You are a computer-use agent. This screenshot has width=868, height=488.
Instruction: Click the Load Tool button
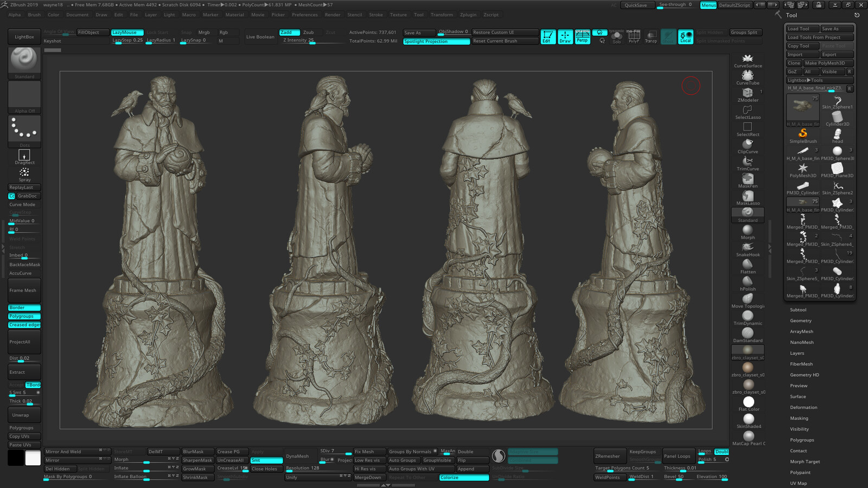coord(802,29)
